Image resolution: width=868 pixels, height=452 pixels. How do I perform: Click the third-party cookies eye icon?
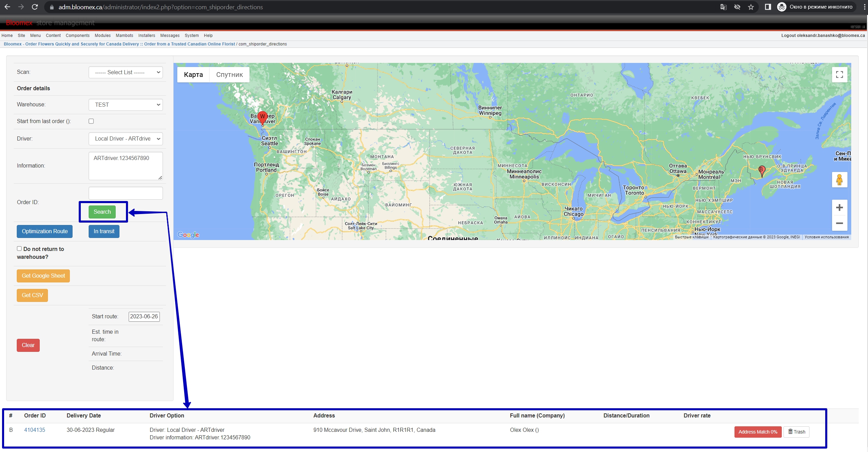(737, 7)
